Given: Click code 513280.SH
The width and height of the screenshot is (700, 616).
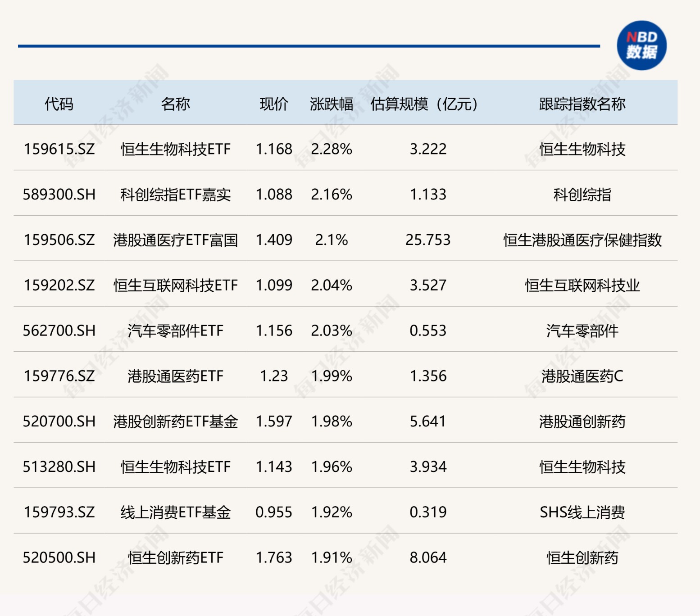Looking at the screenshot, I should [59, 467].
